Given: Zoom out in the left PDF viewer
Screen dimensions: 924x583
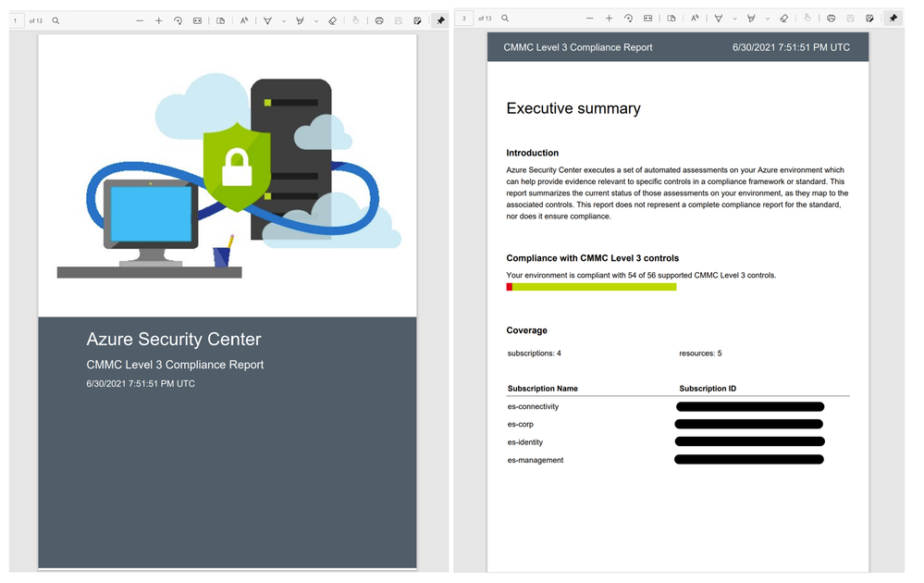Looking at the screenshot, I should pyautogui.click(x=140, y=20).
